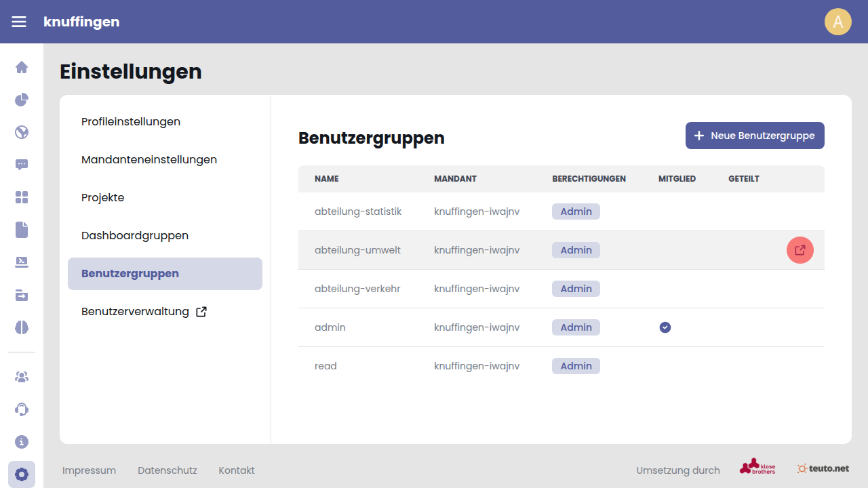Viewport: 868px width, 488px height.
Task: Open the user avatar menu
Action: (x=837, y=22)
